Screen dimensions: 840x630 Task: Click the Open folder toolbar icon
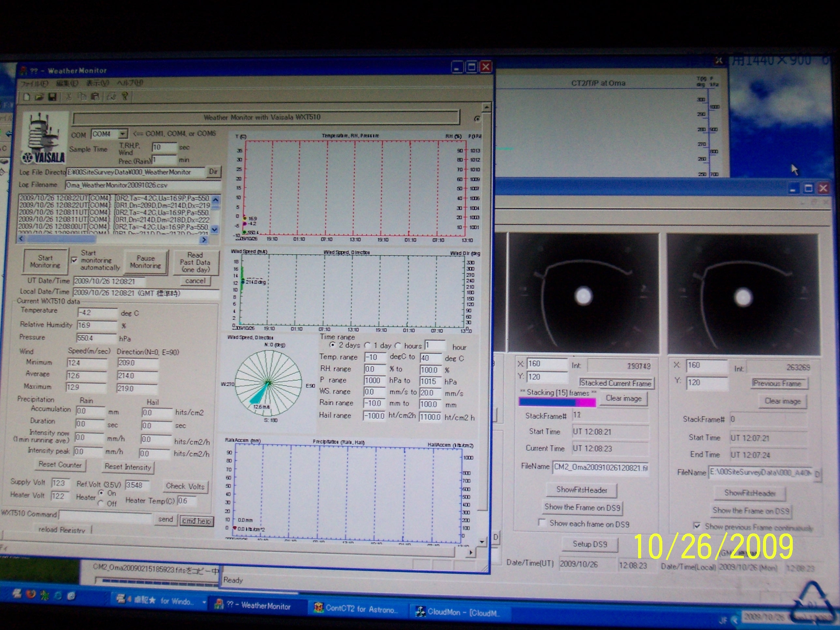point(39,97)
